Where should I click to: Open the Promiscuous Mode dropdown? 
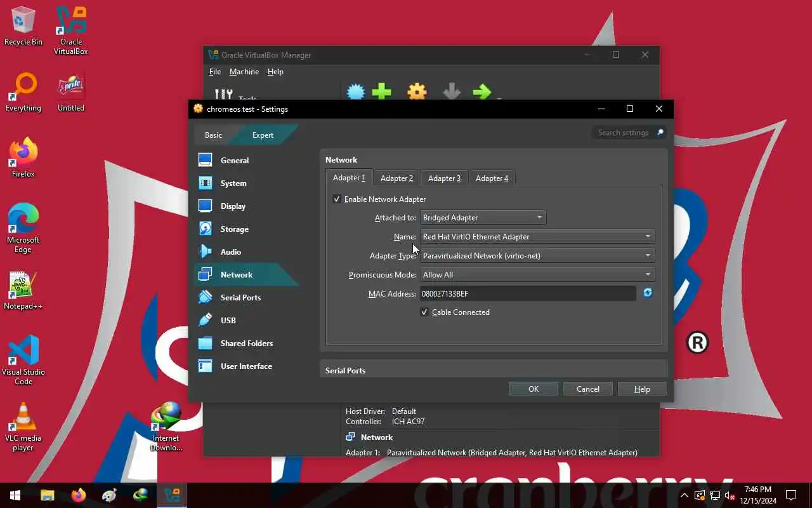coord(537,275)
